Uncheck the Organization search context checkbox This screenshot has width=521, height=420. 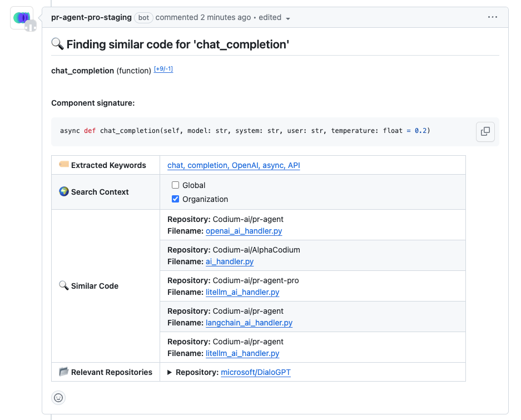(x=175, y=199)
